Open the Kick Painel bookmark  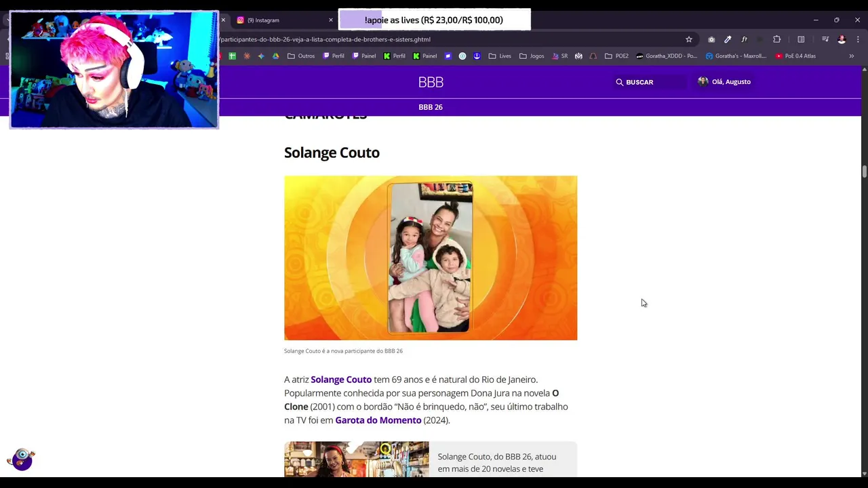425,56
